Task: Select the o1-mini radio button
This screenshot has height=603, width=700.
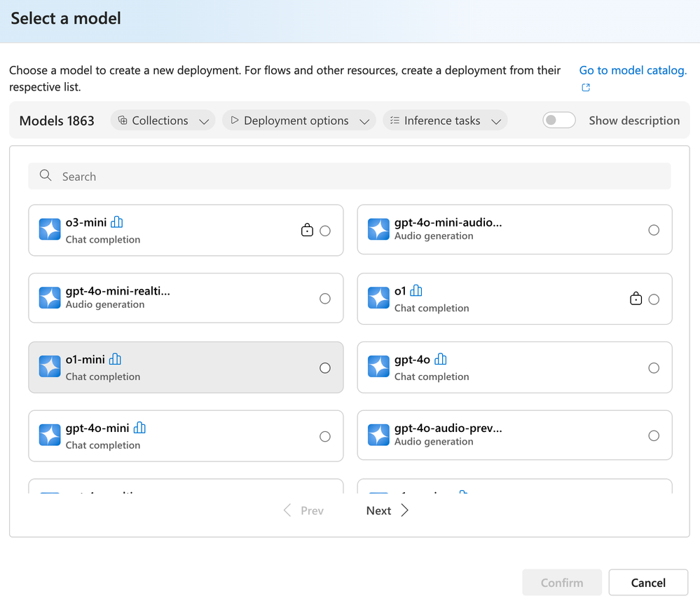Action: point(325,368)
